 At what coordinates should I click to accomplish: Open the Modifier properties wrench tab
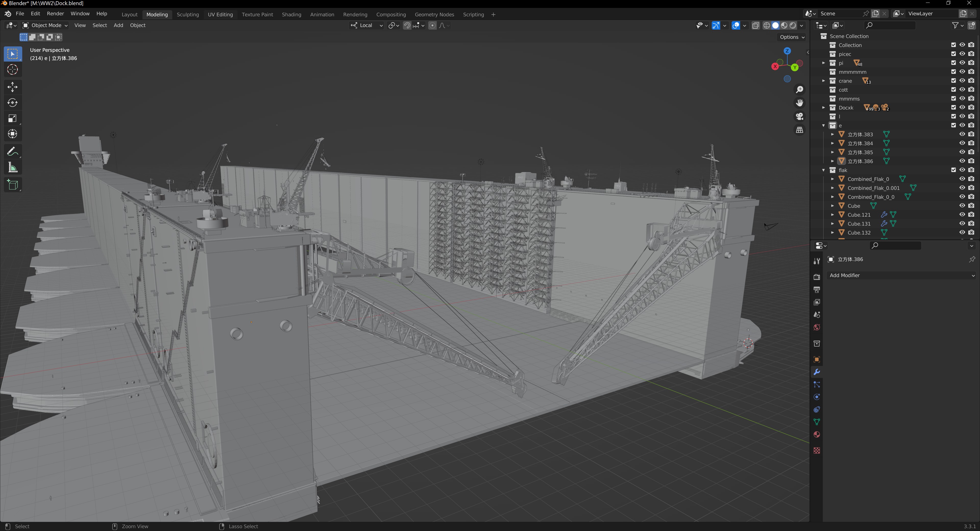816,372
